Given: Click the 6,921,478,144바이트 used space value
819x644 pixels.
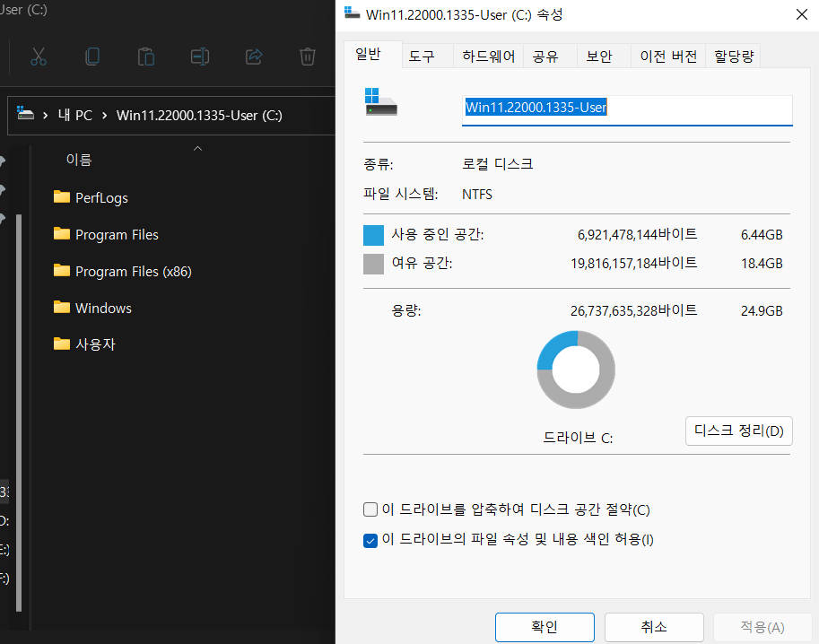Looking at the screenshot, I should [637, 234].
